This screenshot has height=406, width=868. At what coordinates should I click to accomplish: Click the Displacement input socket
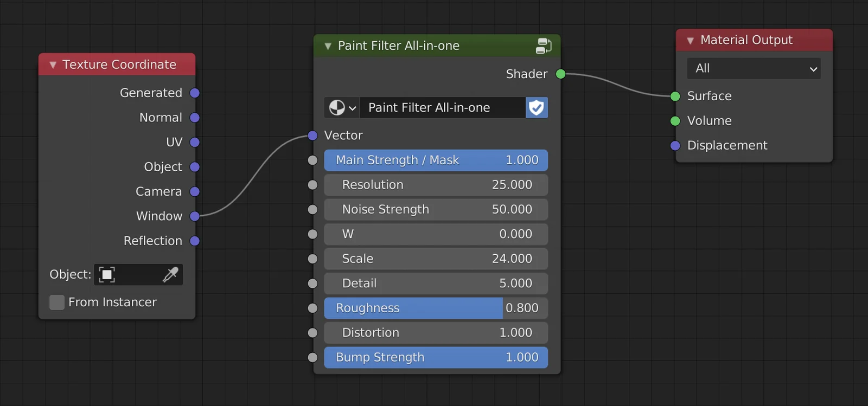[x=675, y=146]
